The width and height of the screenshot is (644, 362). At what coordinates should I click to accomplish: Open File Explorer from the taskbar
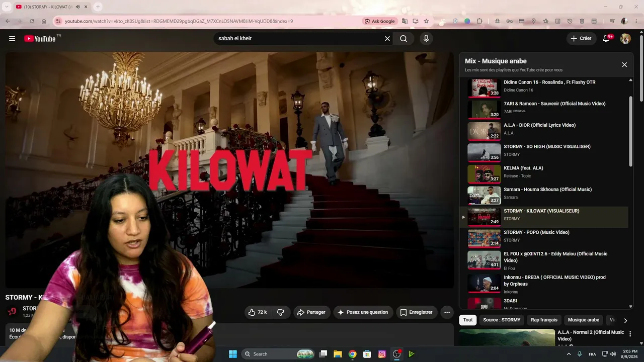coord(338,354)
